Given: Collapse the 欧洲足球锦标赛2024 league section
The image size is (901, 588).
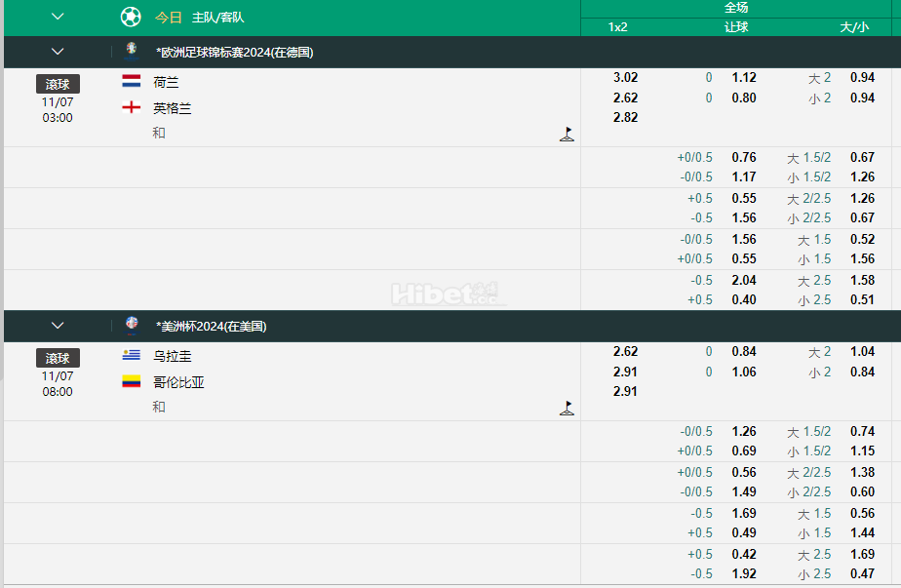Looking at the screenshot, I should point(58,52).
